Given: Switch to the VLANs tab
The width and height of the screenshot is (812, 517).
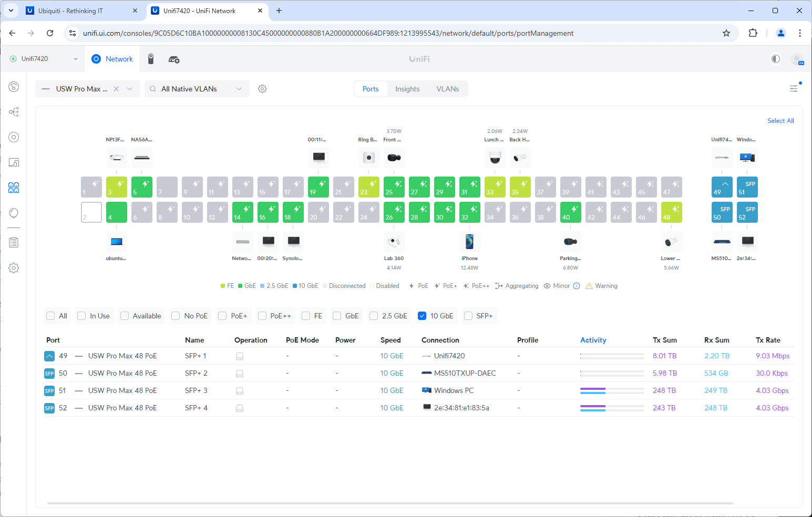Looking at the screenshot, I should point(448,89).
